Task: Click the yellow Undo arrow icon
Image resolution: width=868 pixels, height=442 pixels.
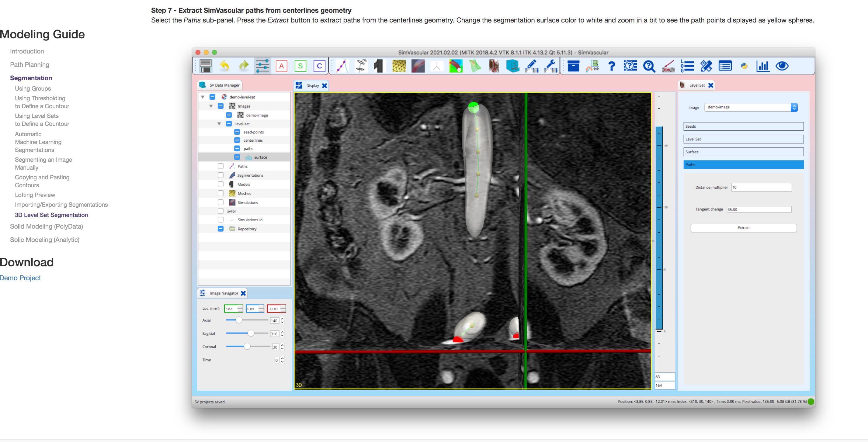Action: click(x=224, y=66)
